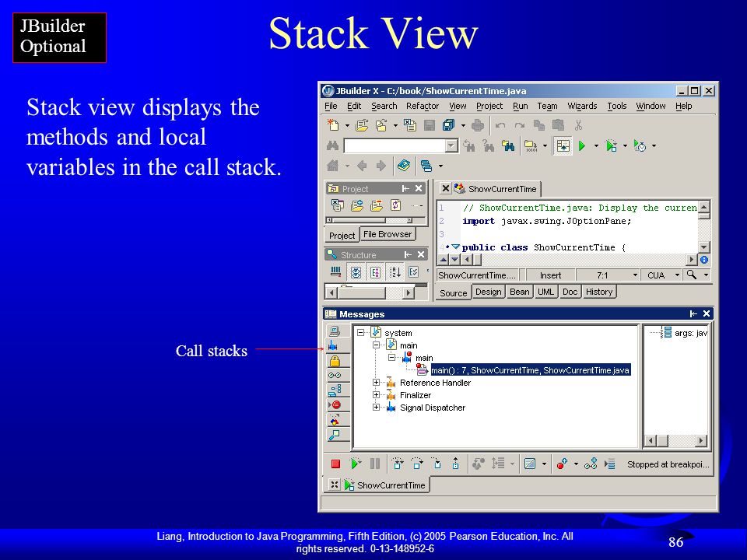Click the search text input field
This screenshot has height=560, width=747.
[x=395, y=145]
